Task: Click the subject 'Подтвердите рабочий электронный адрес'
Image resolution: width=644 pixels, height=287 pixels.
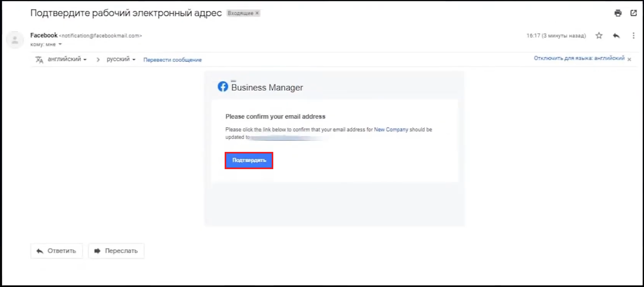Action: pos(126,13)
